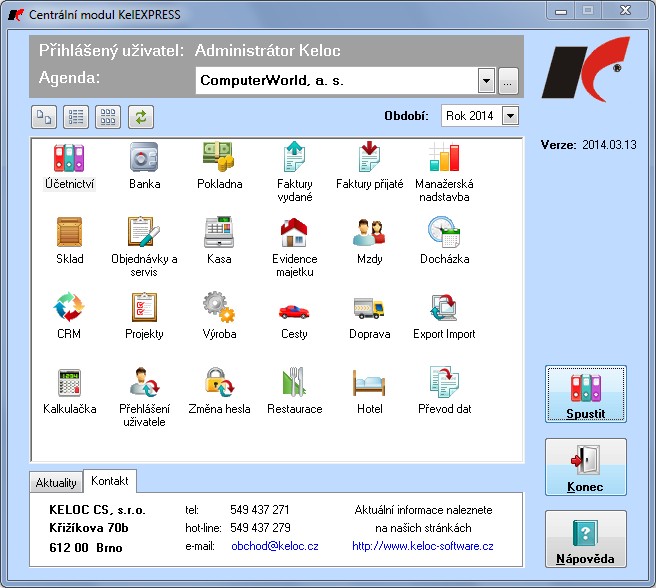Open the Účetnictví module icon
The height and width of the screenshot is (588, 656).
click(x=69, y=157)
